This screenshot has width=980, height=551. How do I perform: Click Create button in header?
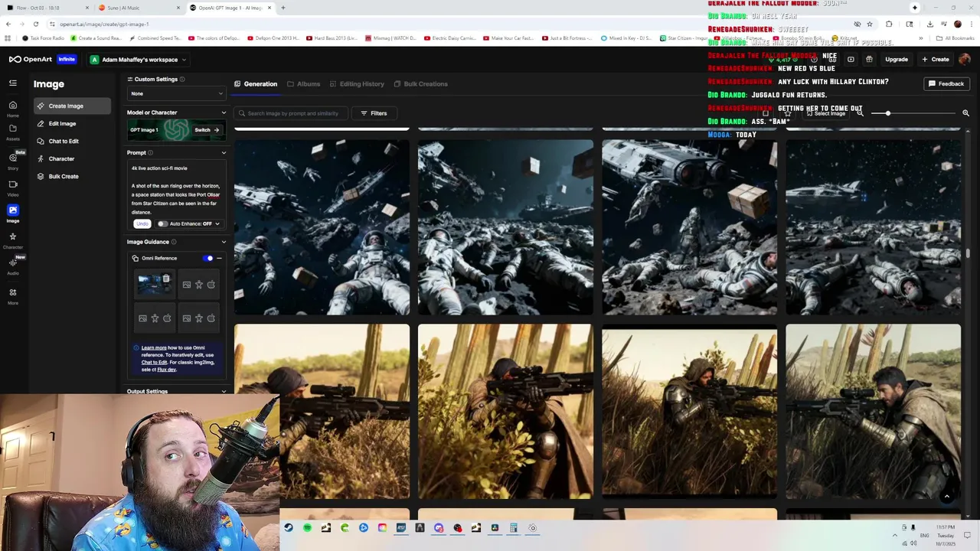coord(936,60)
